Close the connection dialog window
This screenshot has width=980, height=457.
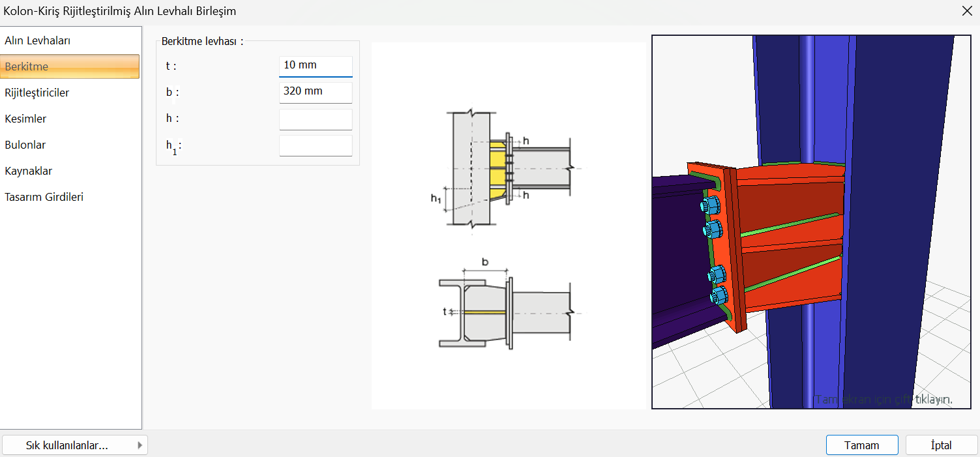(x=967, y=11)
